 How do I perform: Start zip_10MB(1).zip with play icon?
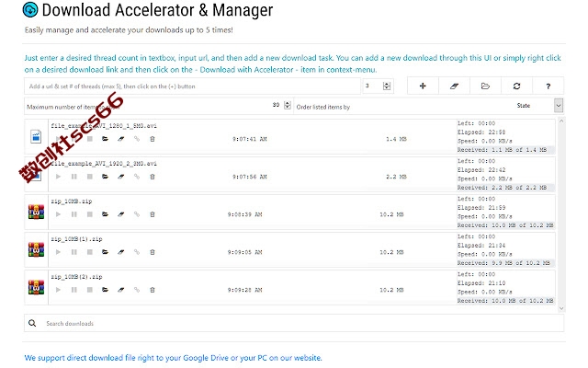[58, 252]
